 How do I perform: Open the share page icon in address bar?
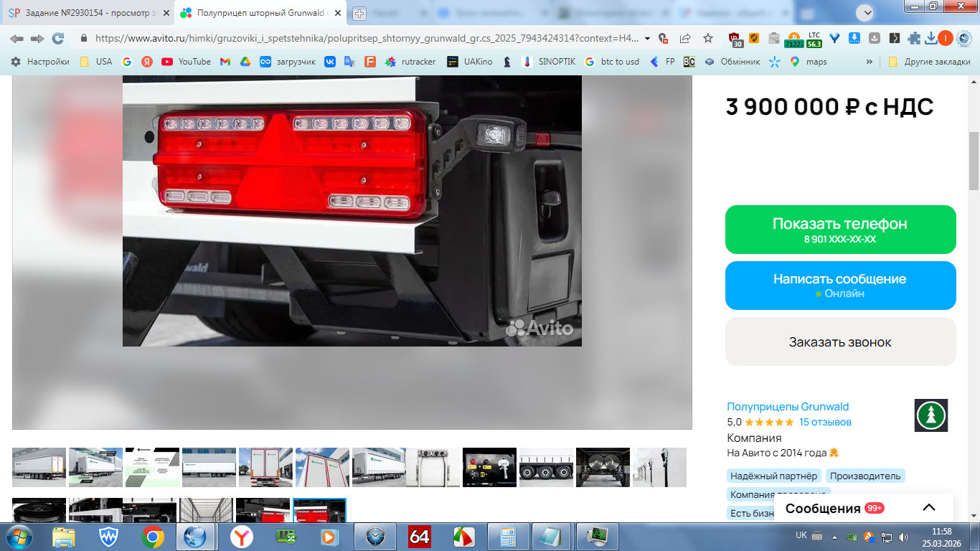pos(685,39)
